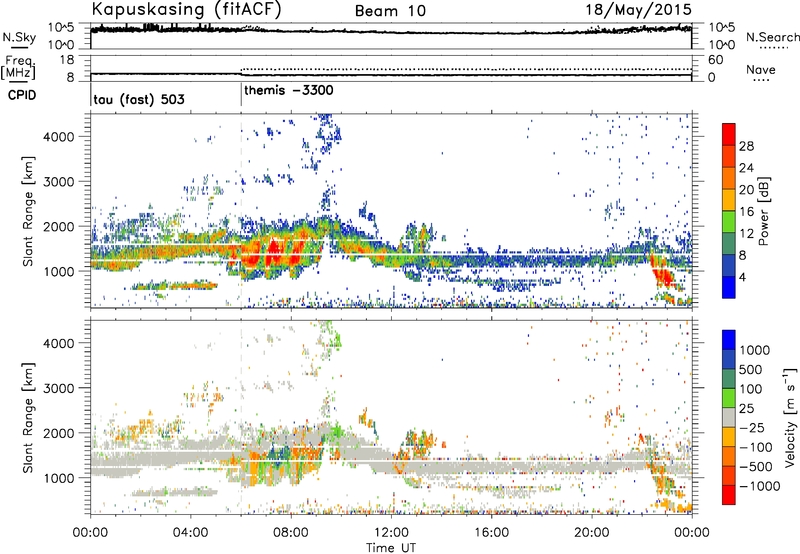Click the 08:00 time axis tick label

click(x=291, y=533)
